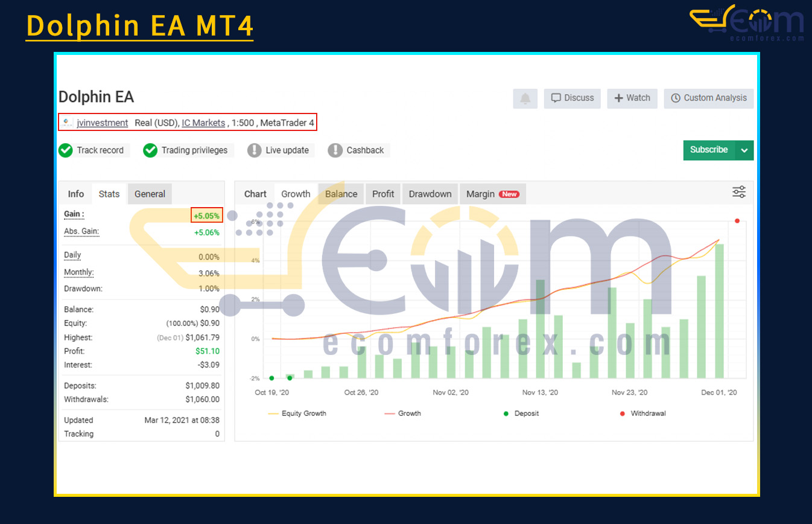Click the Gain label
Screen dimensions: 812x524
[74, 214]
